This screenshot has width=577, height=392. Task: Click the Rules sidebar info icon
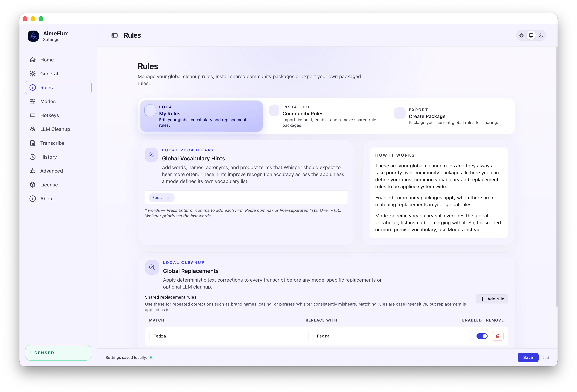click(32, 88)
